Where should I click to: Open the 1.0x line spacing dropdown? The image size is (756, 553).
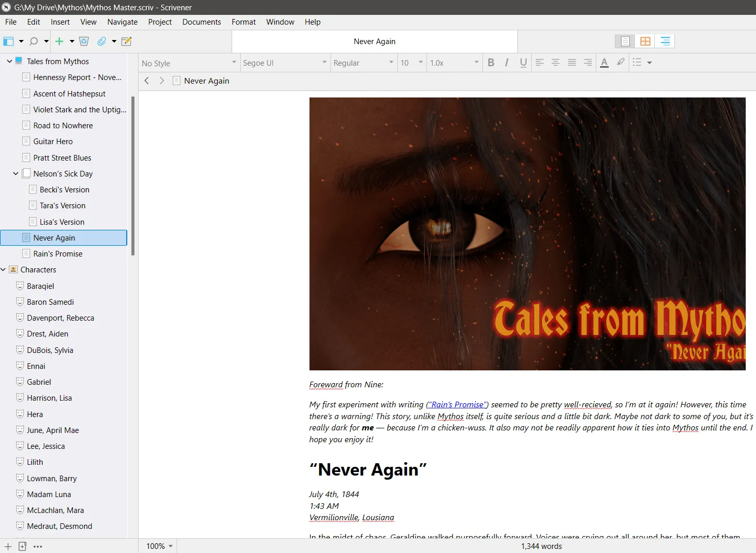(x=454, y=63)
